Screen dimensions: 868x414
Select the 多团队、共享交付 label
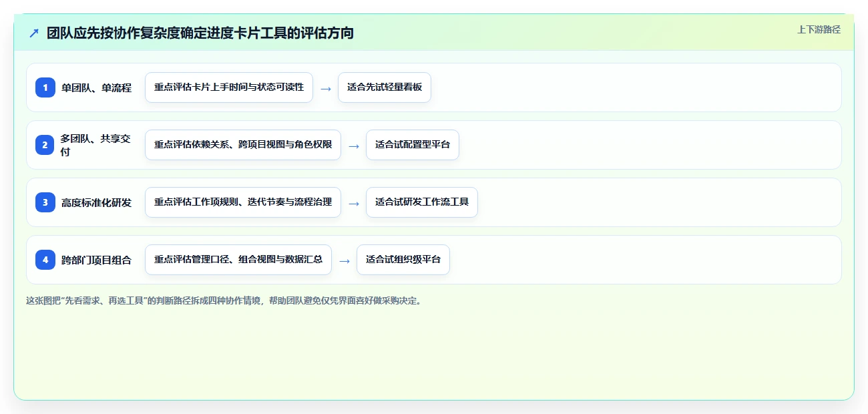click(x=97, y=145)
